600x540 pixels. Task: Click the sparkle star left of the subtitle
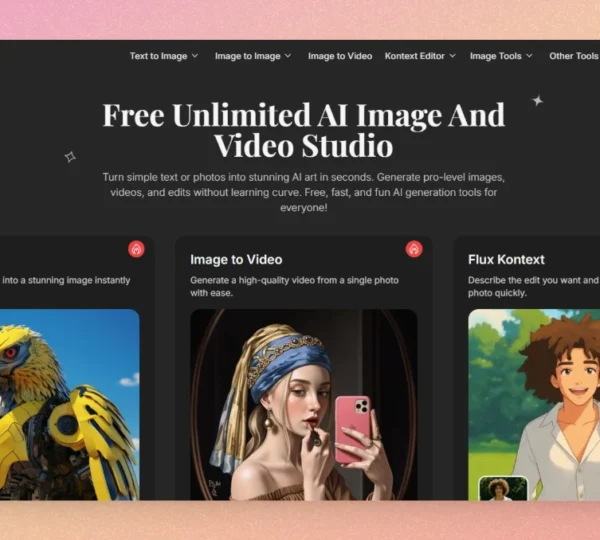tap(70, 156)
